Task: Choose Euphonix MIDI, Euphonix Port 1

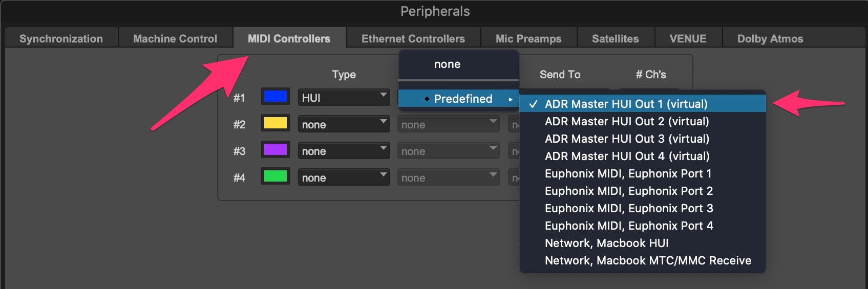Action: [x=643, y=173]
